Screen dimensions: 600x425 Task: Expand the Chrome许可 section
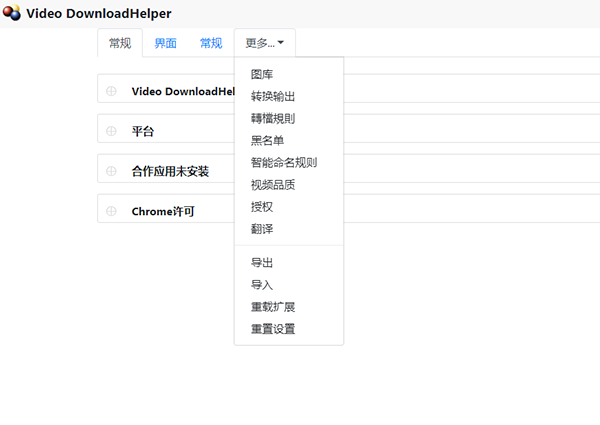click(x=111, y=211)
